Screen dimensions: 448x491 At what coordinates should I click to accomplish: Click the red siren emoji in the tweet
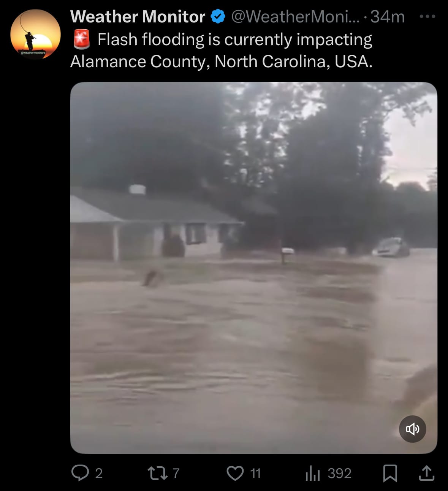tap(81, 39)
